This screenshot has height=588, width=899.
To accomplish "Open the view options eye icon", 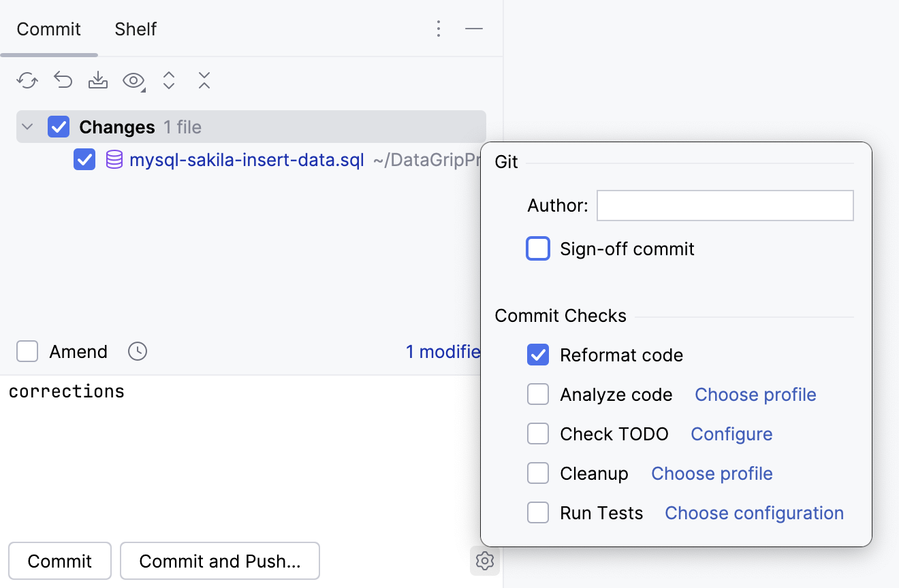I will coord(132,80).
